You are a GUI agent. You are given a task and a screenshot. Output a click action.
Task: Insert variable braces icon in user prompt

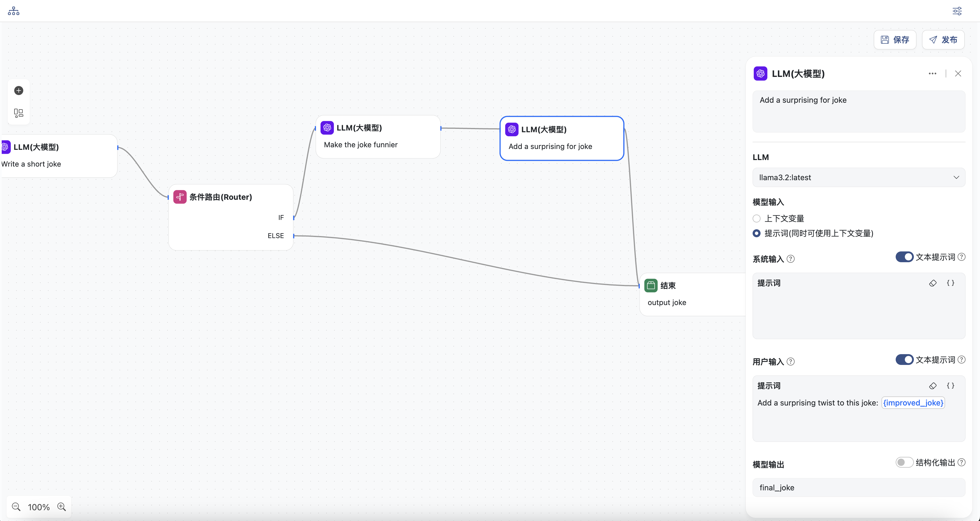click(950, 386)
